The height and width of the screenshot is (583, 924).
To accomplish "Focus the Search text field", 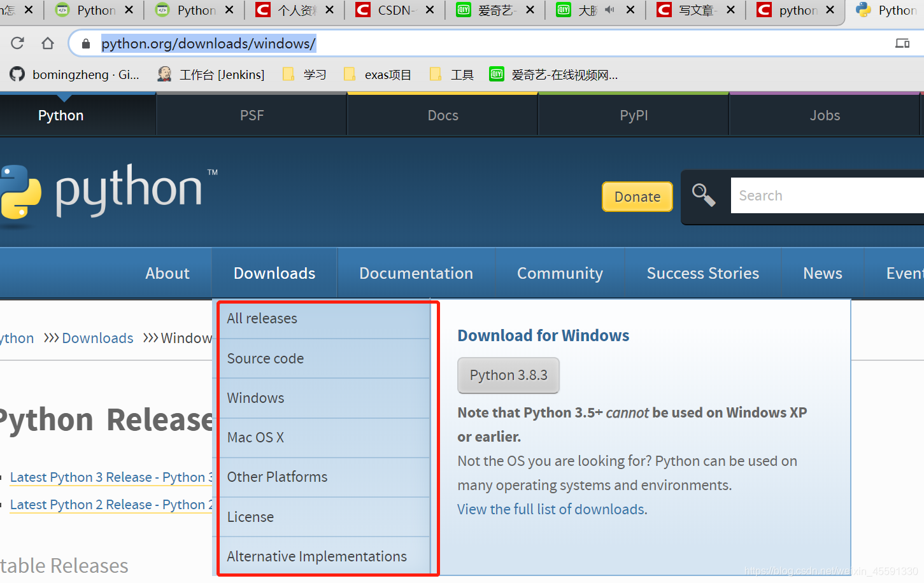I will [827, 195].
